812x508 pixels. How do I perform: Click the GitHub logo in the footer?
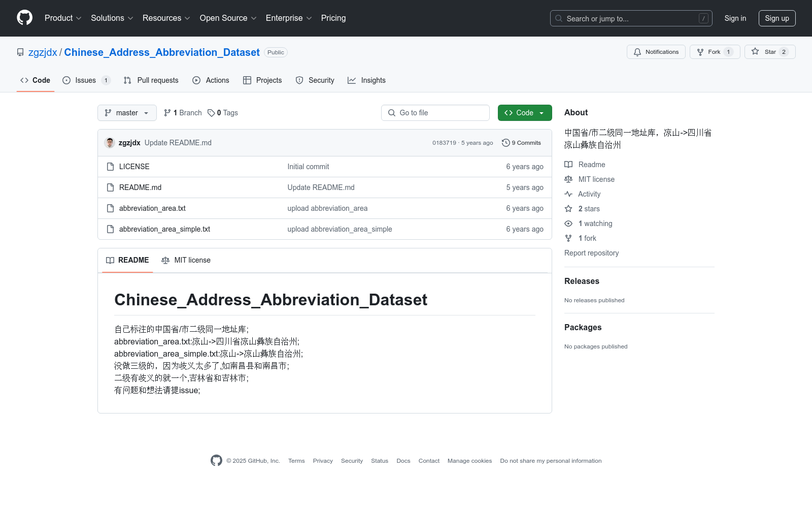(x=216, y=461)
